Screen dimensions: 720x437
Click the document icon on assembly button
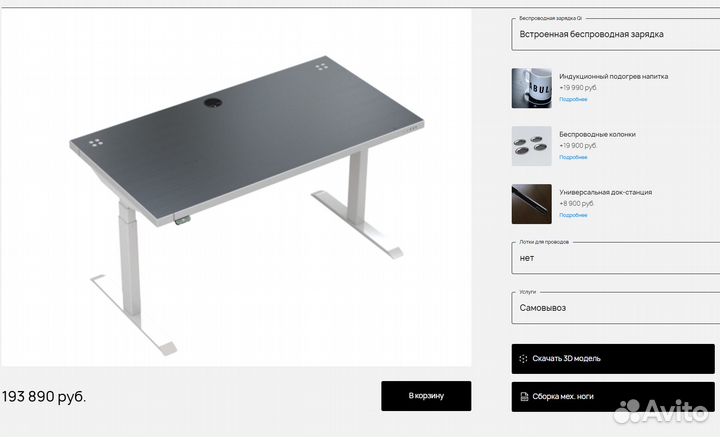pyautogui.click(x=524, y=396)
